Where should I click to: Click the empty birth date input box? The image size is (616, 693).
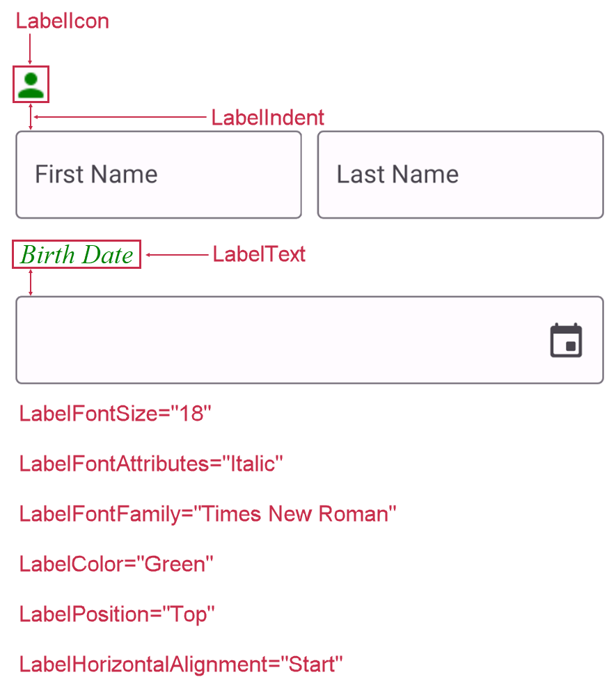[x=278, y=340]
